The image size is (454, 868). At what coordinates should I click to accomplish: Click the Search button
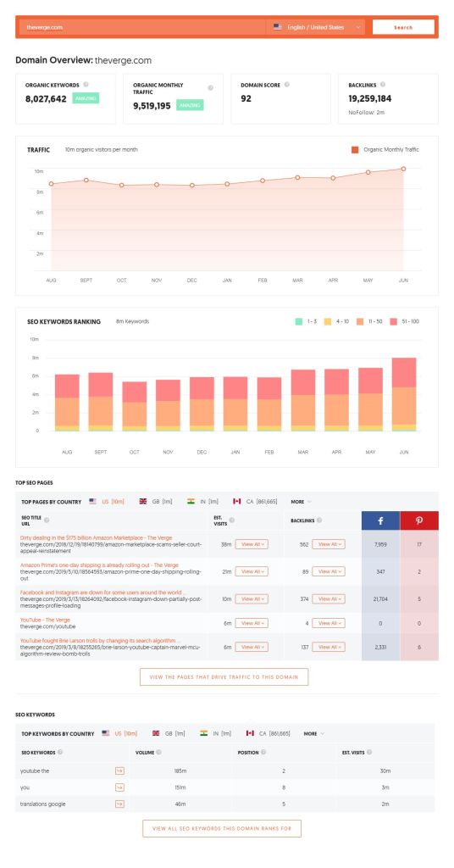pos(403,27)
